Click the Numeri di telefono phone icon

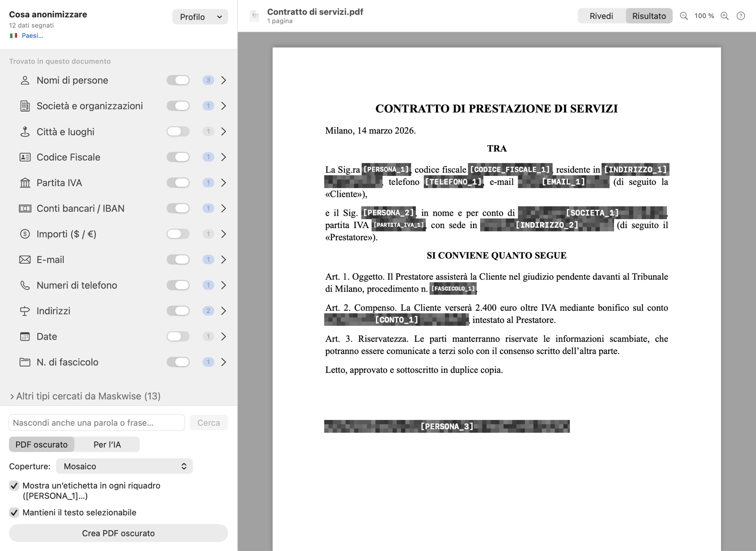click(x=25, y=285)
